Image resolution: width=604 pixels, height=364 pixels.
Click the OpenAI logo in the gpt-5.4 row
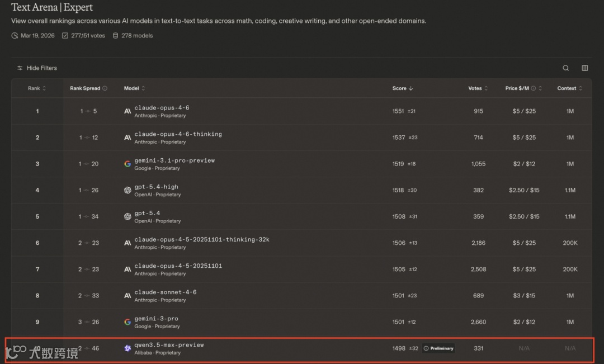(x=128, y=216)
